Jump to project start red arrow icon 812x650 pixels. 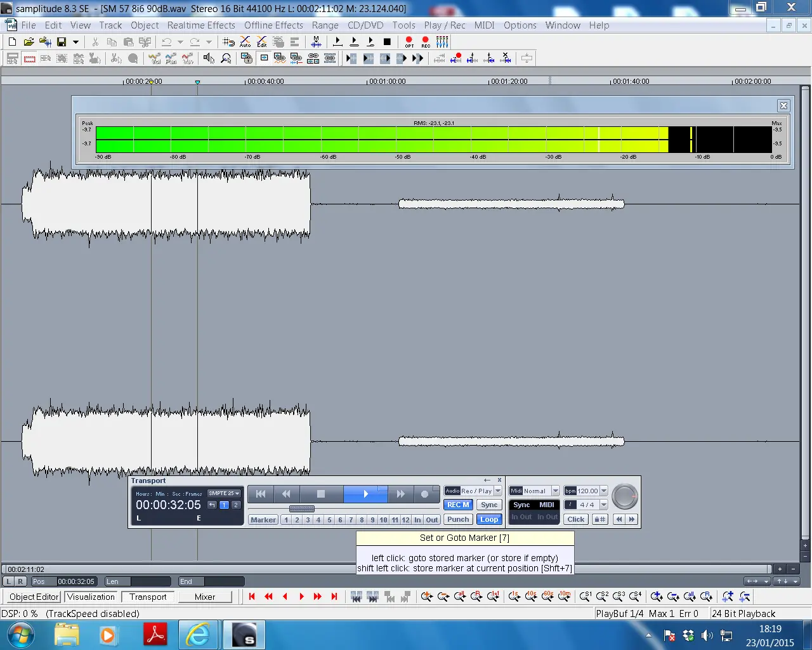[x=252, y=597]
